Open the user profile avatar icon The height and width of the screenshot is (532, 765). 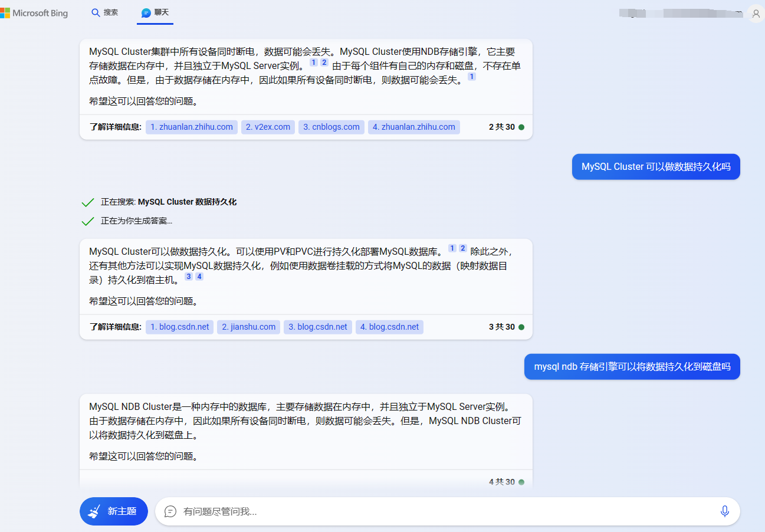pyautogui.click(x=756, y=13)
